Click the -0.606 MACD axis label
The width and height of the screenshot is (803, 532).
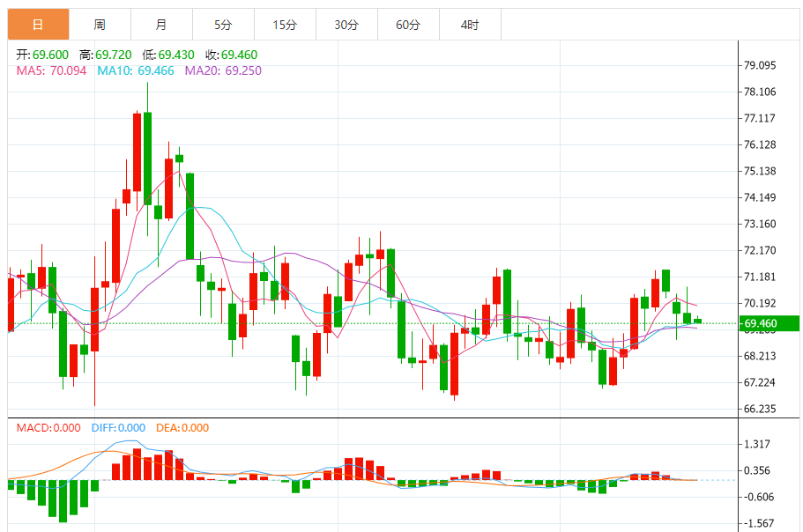[757, 497]
